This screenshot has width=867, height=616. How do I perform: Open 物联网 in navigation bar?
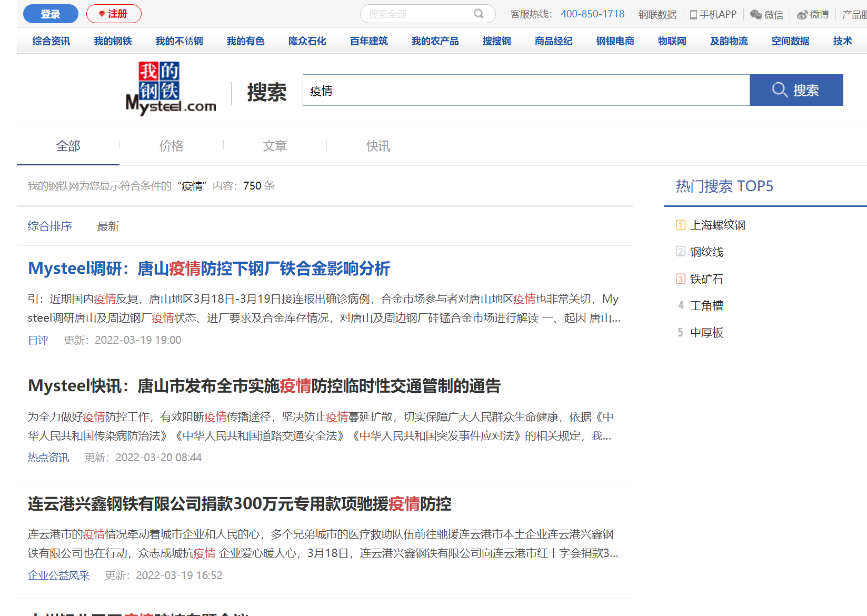click(x=672, y=41)
